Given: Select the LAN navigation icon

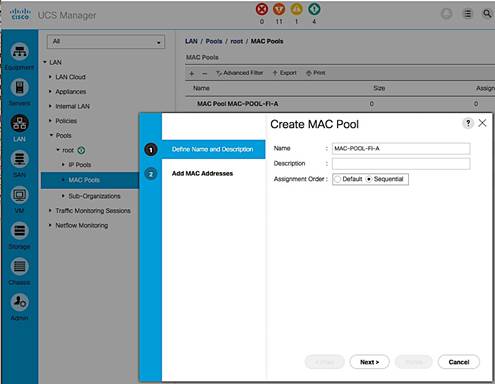Looking at the screenshot, I should [20, 123].
